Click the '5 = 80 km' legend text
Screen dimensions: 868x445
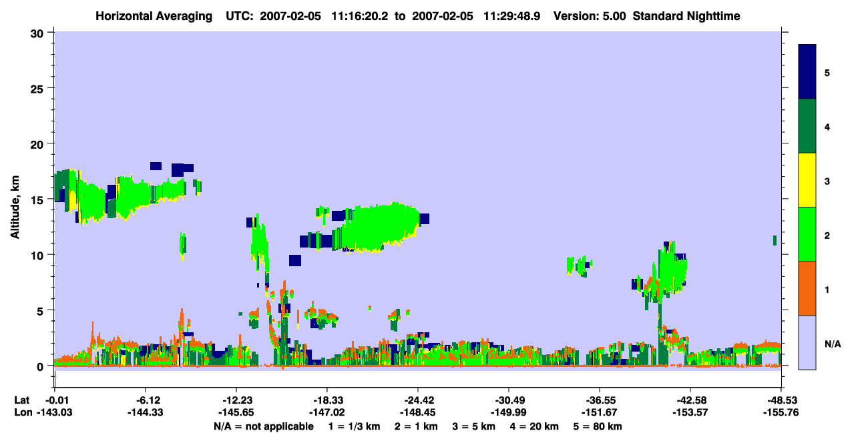598,426
